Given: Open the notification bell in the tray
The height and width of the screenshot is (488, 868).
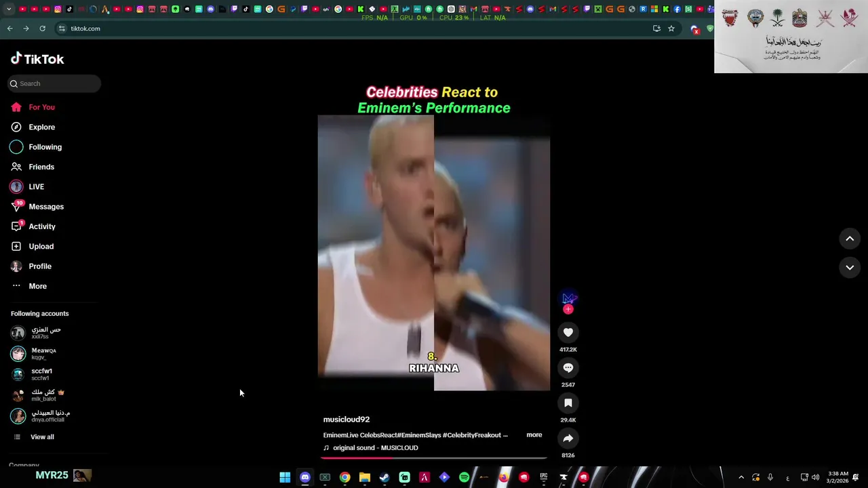Looking at the screenshot, I should click(x=856, y=477).
